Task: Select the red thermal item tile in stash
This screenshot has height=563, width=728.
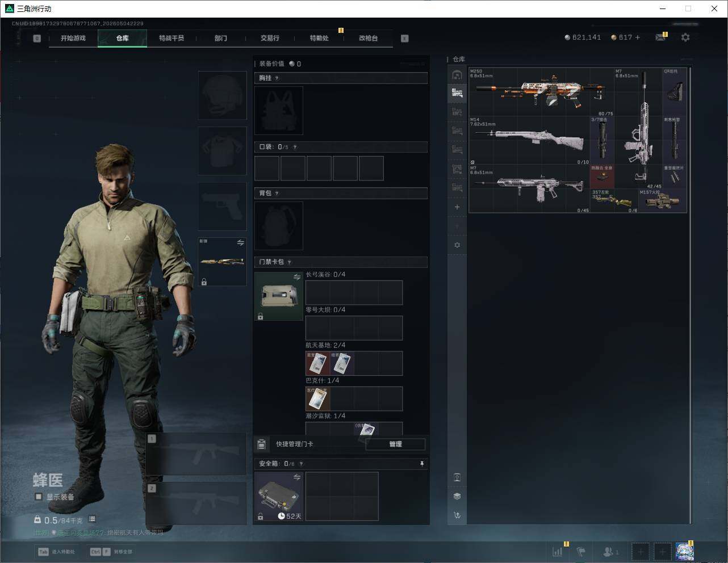Action: click(602, 177)
